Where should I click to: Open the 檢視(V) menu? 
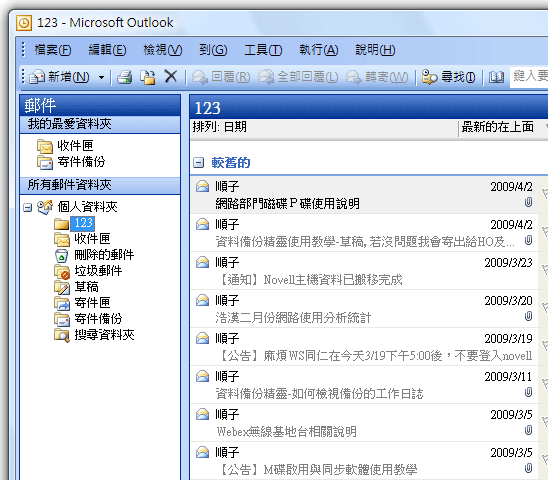[163, 50]
